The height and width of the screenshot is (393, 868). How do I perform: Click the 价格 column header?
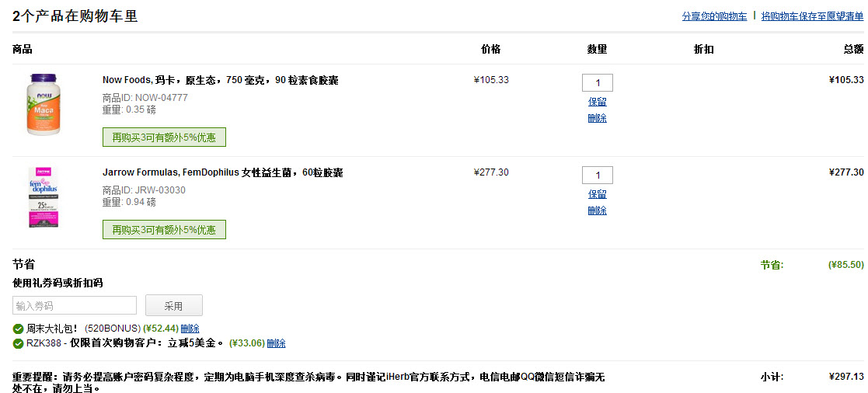point(490,49)
